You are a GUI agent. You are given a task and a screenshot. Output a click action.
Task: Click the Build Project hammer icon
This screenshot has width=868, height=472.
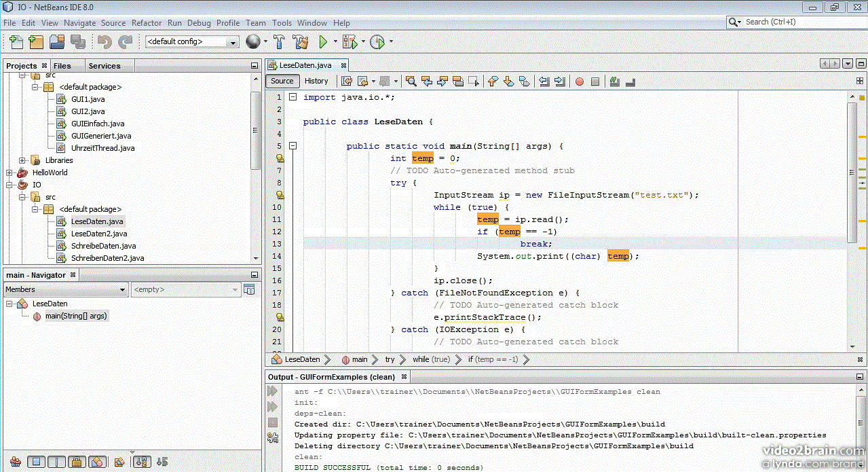click(279, 42)
